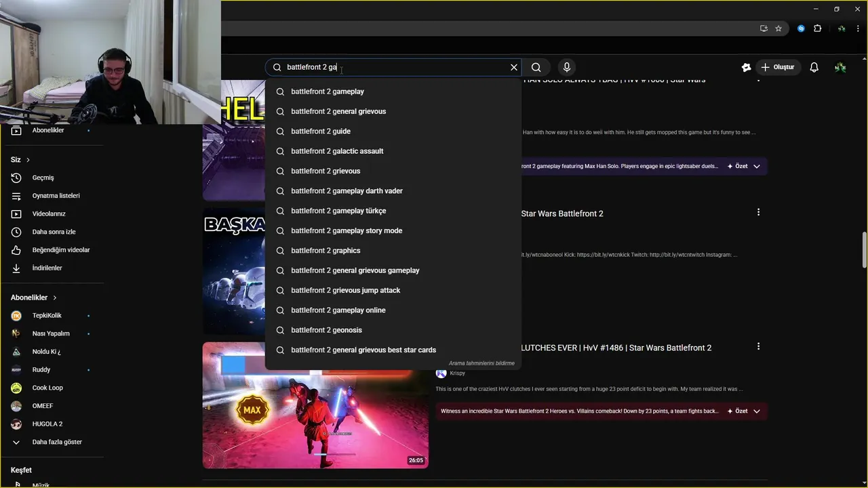Open options menu for Star Wars Battlefront 2 video
The width and height of the screenshot is (868, 488).
click(x=758, y=212)
